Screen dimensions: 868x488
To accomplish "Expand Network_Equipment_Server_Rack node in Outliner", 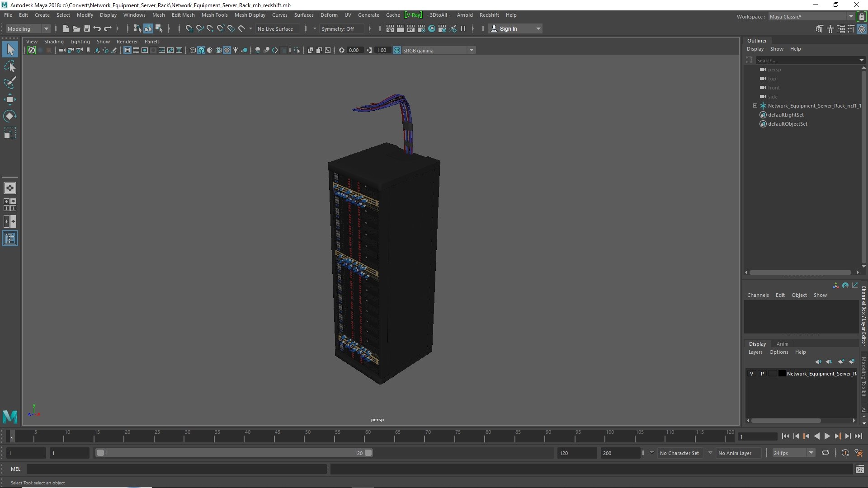I will [x=755, y=106].
